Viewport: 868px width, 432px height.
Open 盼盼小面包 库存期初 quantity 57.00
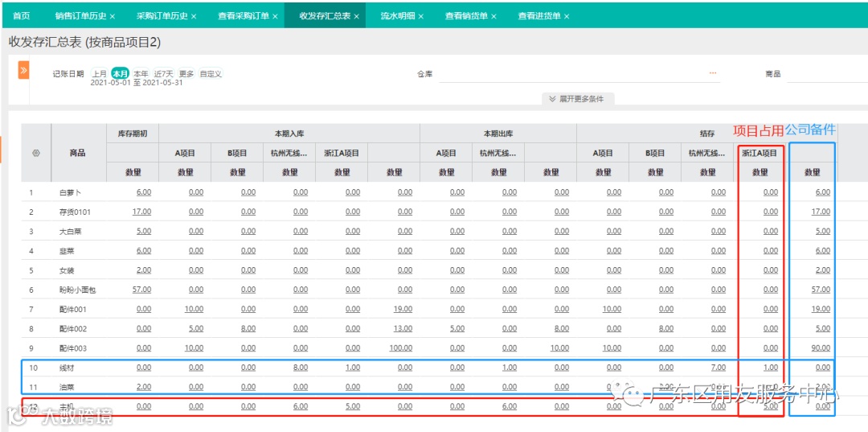click(x=142, y=290)
